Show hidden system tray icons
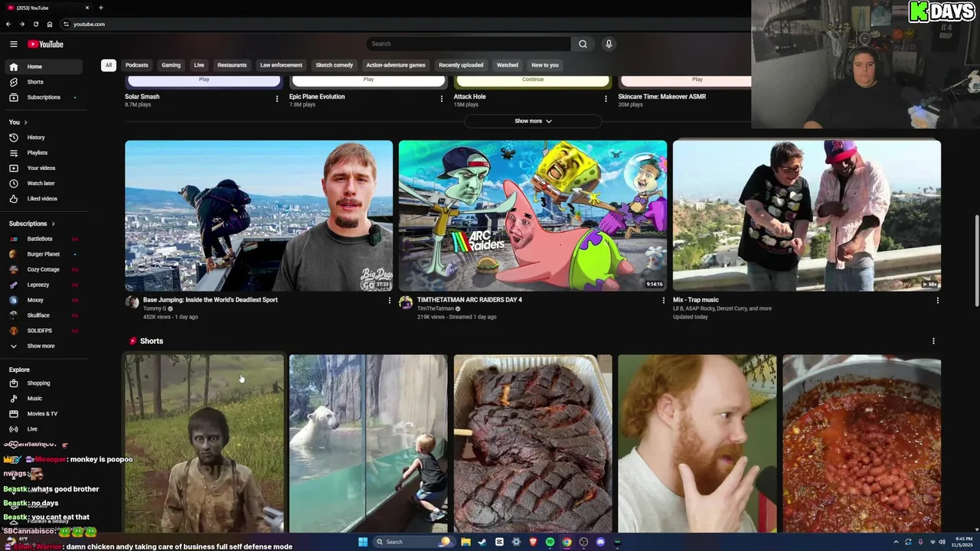The image size is (980, 551). 896,542
